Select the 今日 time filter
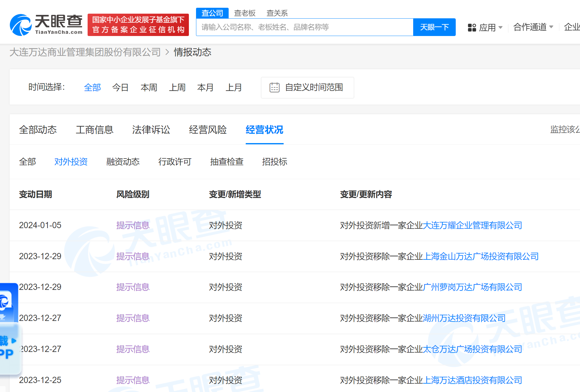 click(120, 88)
